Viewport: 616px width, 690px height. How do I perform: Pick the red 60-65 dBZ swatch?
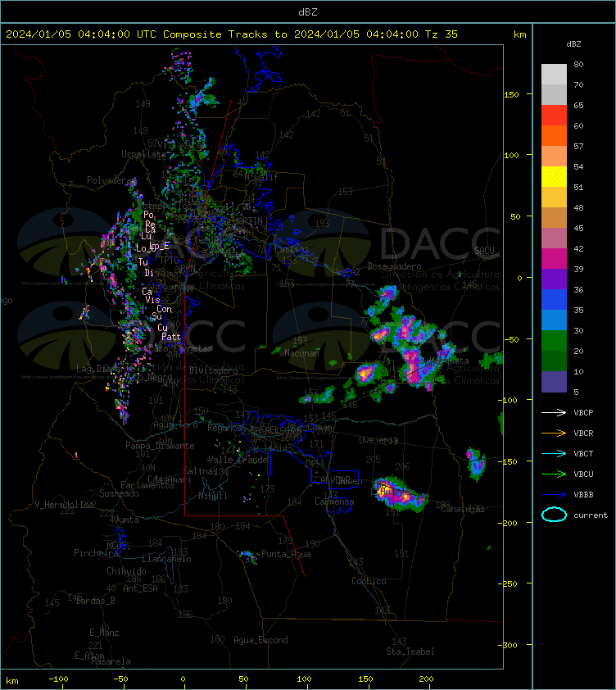(554, 115)
